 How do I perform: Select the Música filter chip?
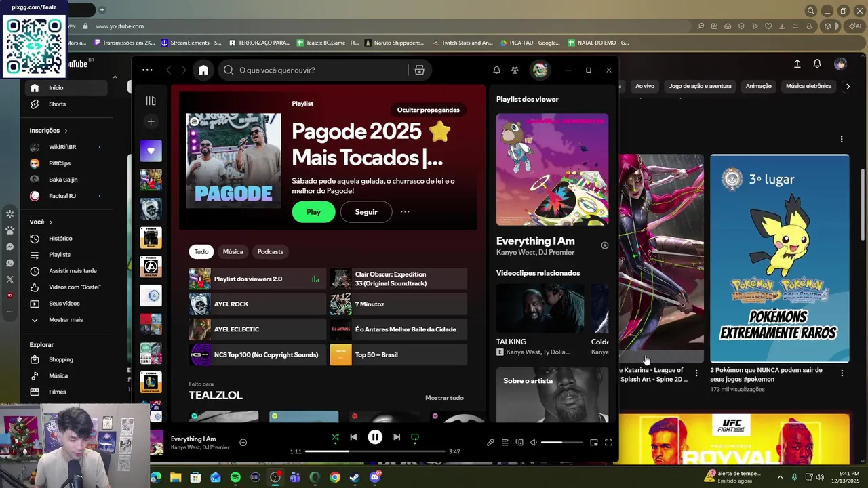(233, 251)
